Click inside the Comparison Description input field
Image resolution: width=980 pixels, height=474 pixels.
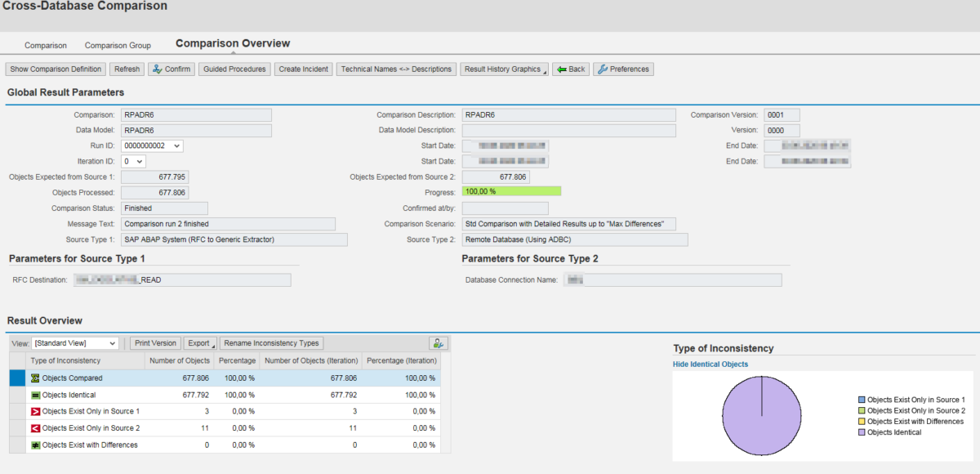tap(568, 114)
